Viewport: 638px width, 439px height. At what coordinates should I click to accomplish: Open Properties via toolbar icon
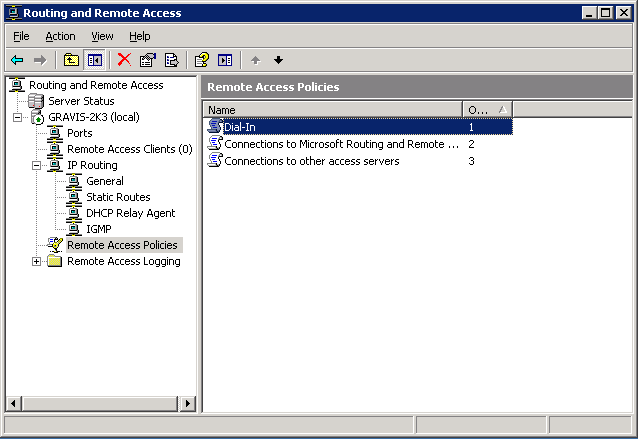click(x=147, y=60)
